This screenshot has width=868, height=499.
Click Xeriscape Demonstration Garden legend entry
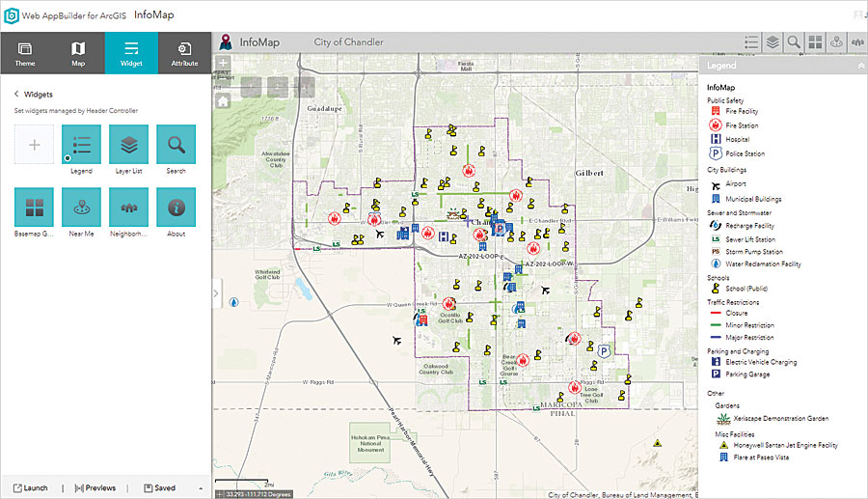pos(773,419)
